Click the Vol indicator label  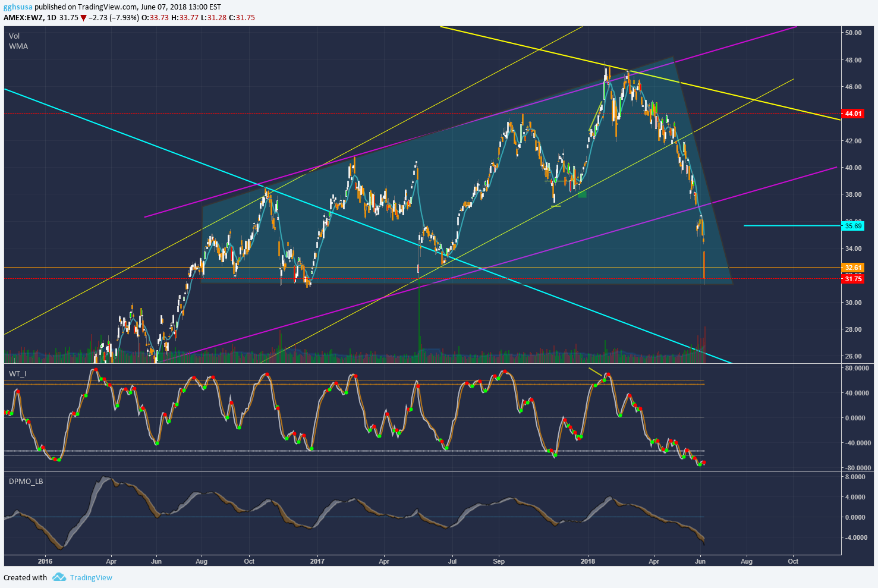(14, 36)
